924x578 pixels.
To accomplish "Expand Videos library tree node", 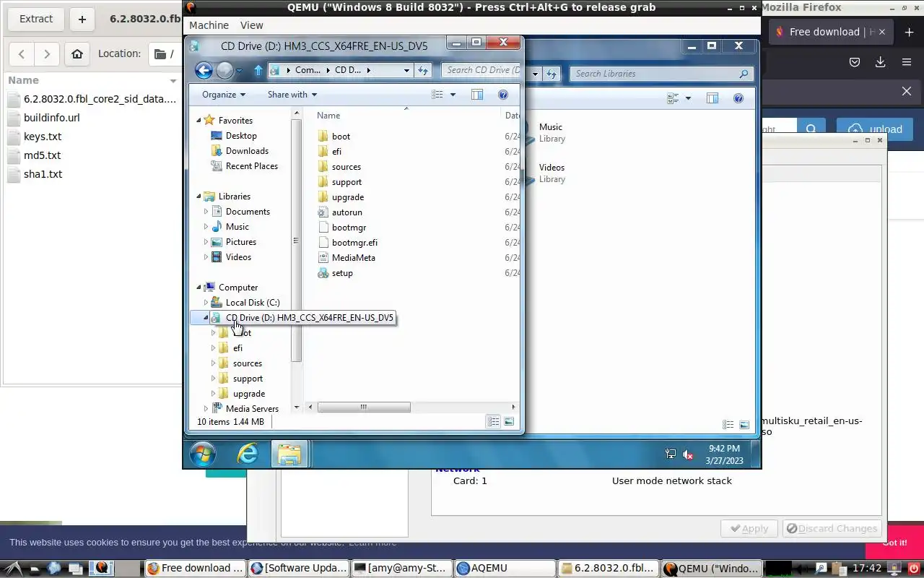I will [x=206, y=257].
